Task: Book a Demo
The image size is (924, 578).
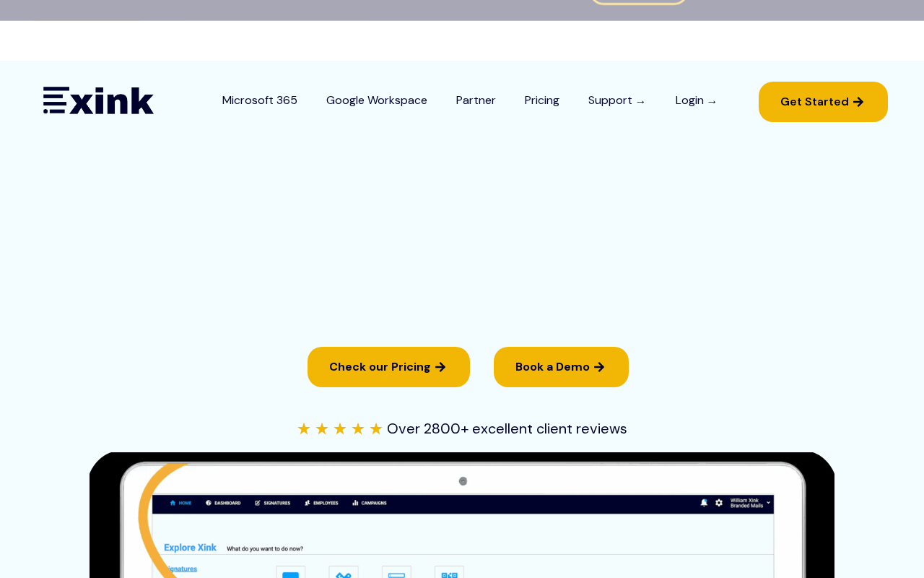Action: pyautogui.click(x=561, y=367)
